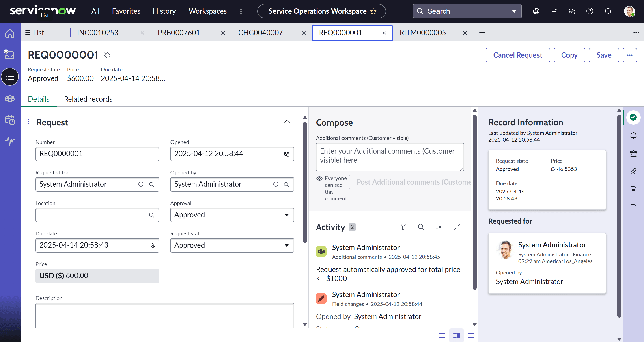Open Home from the left navigation rail
Screen dimensions: 644x342
pos(10,33)
